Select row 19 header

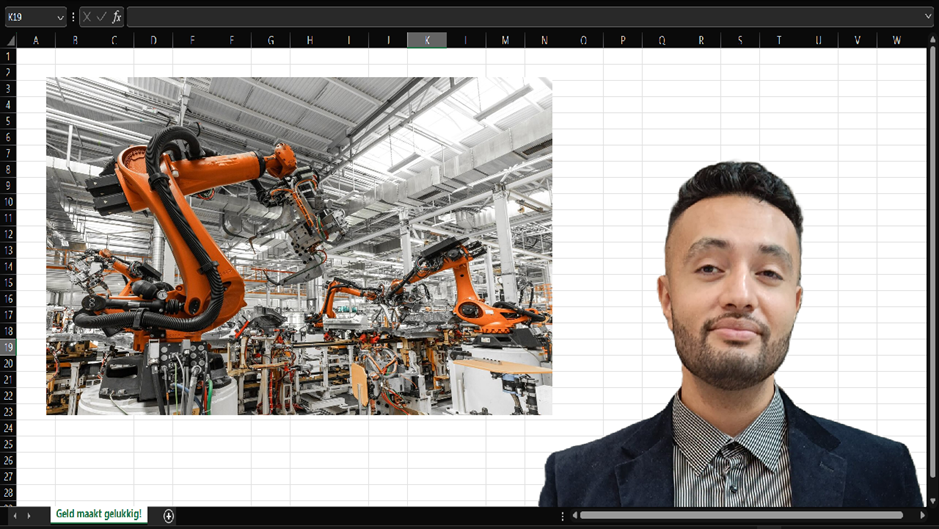[x=8, y=347]
